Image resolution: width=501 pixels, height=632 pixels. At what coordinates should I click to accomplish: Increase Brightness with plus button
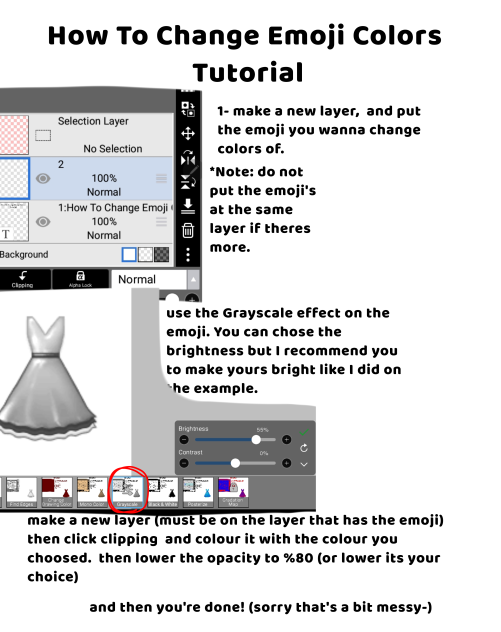[x=287, y=439]
